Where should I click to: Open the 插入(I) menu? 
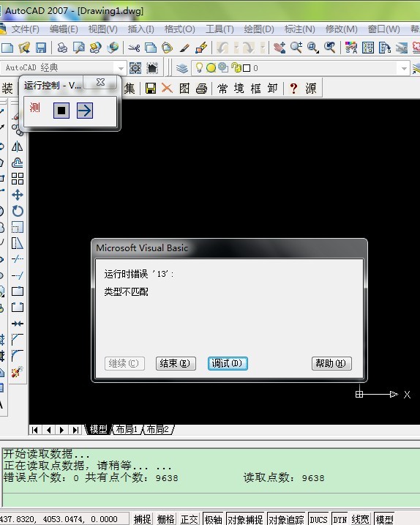141,29
